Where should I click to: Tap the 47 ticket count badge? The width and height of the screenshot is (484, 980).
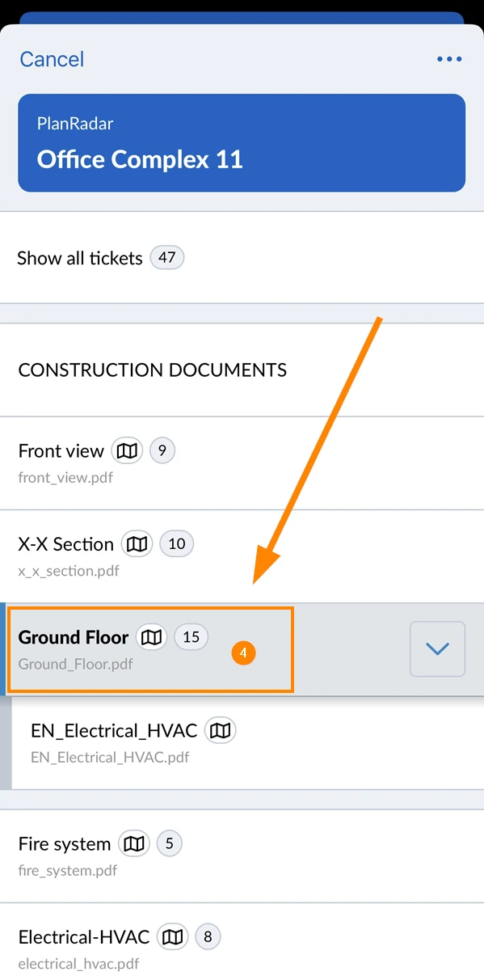coord(167,258)
